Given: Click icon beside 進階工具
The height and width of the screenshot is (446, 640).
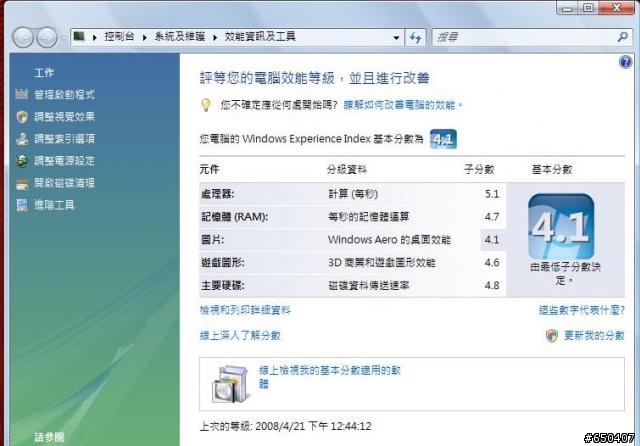Looking at the screenshot, I should coord(22,205).
